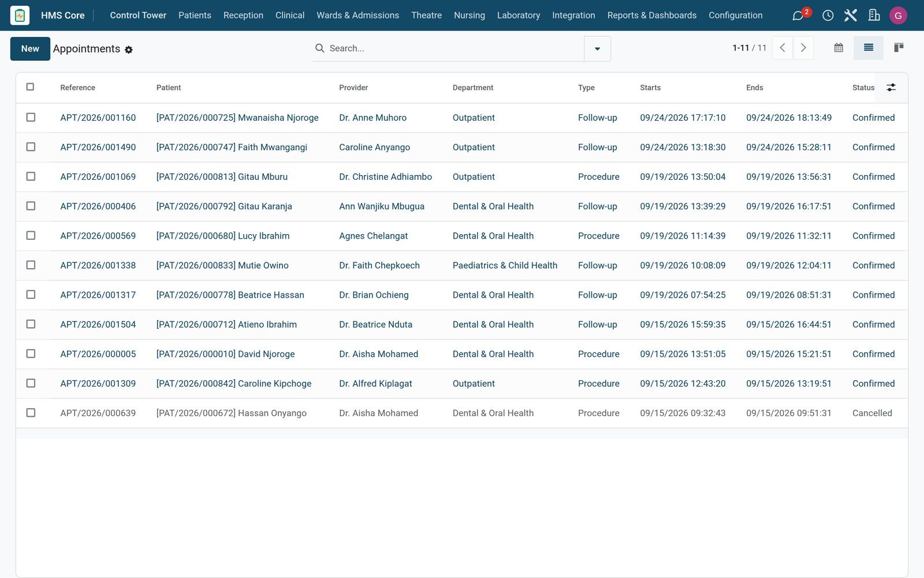Toggle the select-all header checkbox
Screen dimensions: 924x578
coord(30,87)
